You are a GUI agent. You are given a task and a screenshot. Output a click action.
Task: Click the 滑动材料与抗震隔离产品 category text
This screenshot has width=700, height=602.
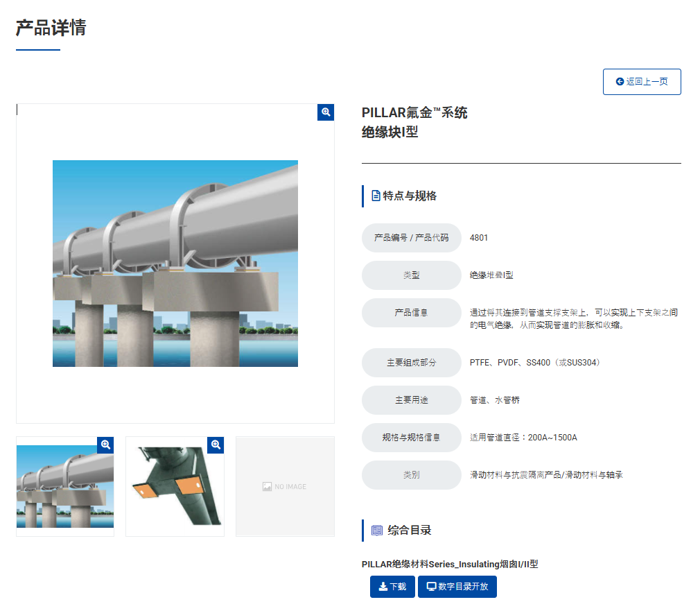tap(546, 475)
